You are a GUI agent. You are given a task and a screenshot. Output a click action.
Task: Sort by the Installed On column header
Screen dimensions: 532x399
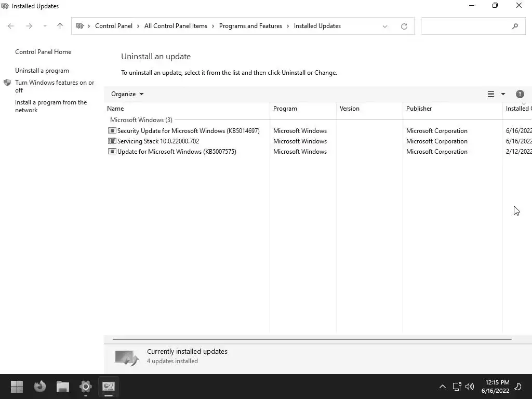[x=518, y=109]
